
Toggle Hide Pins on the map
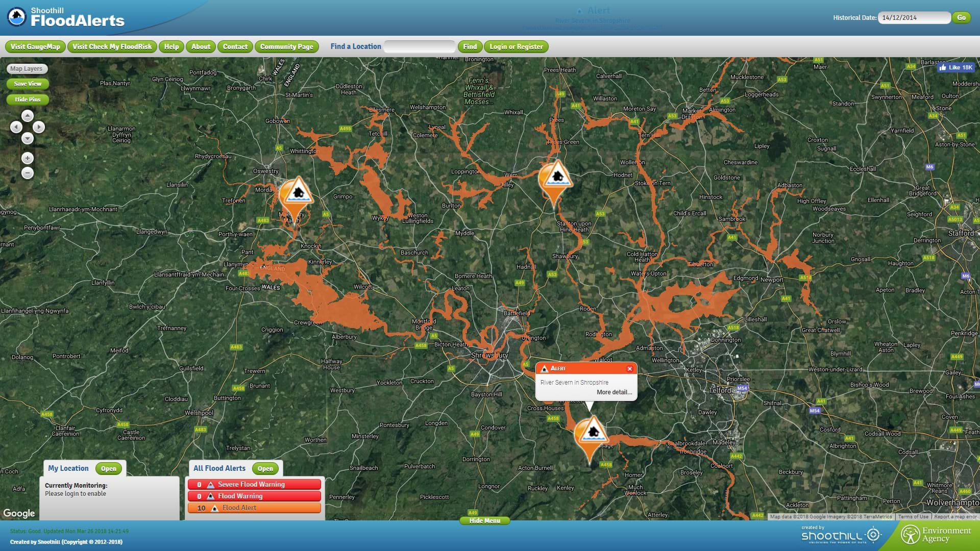pos(28,99)
